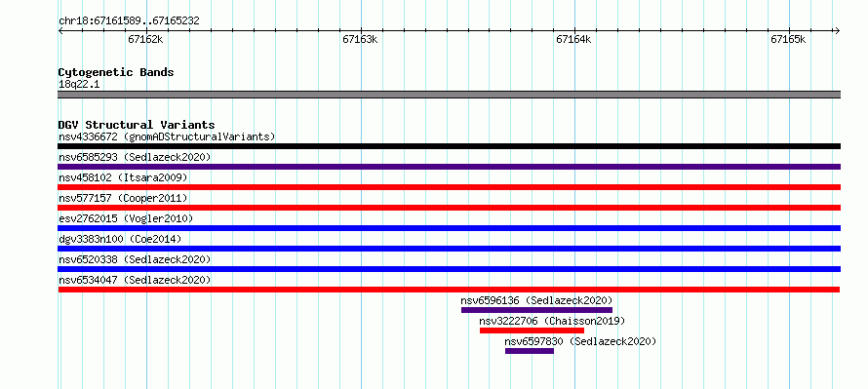The image size is (868, 389).
Task: Click the 67163k ruler position label
Action: (x=360, y=39)
